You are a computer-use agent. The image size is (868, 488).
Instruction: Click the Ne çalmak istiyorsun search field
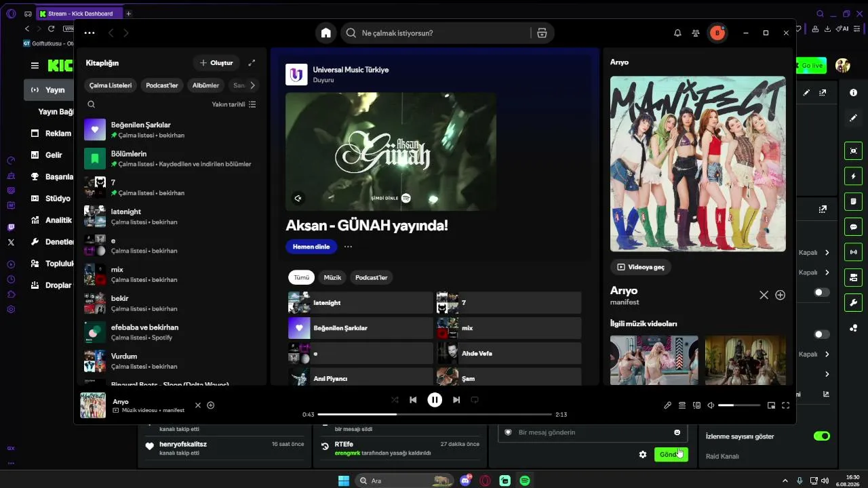click(436, 33)
